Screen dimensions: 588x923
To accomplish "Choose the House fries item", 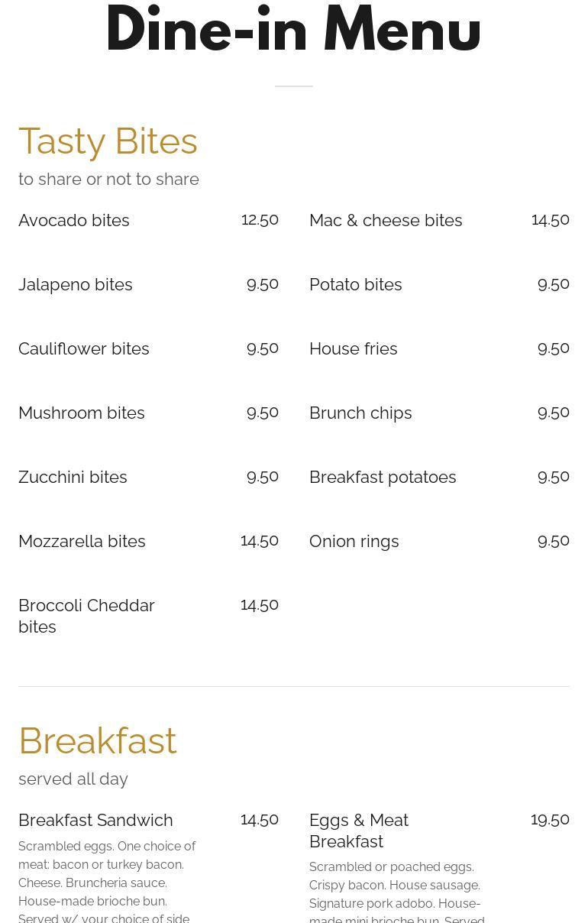I will click(x=354, y=348).
